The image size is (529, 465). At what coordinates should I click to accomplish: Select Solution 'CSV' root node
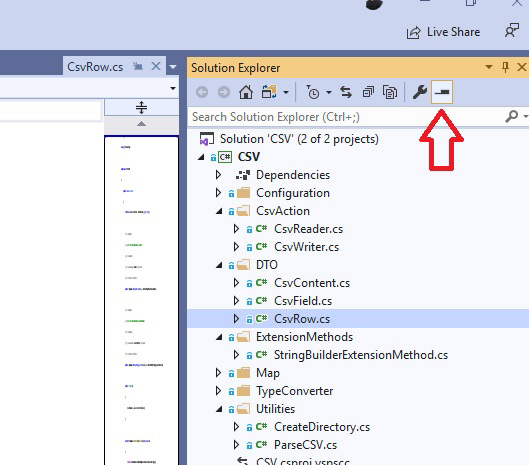coord(299,139)
